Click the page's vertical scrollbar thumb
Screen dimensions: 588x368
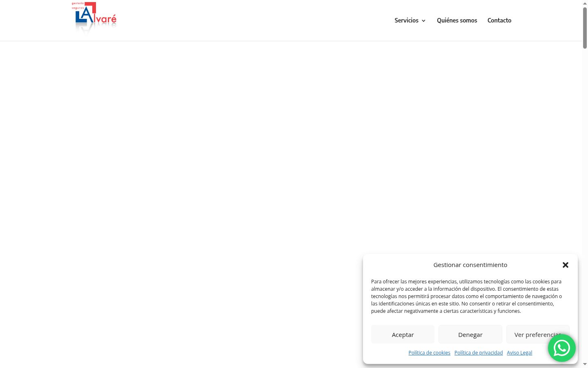[x=585, y=28]
